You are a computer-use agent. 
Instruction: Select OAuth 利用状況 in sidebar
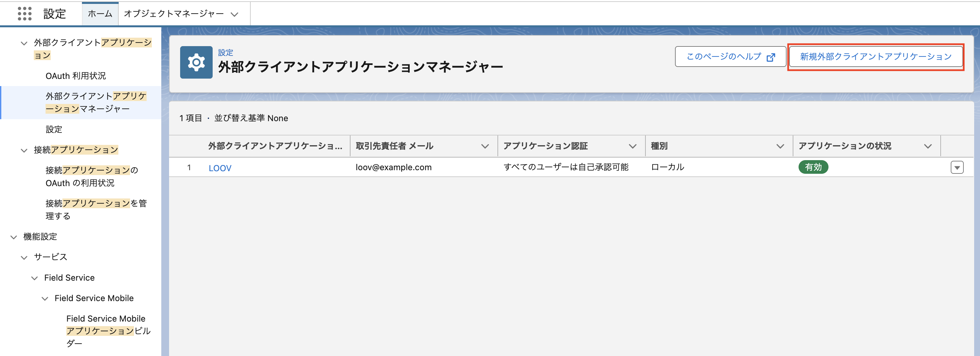pyautogui.click(x=76, y=76)
